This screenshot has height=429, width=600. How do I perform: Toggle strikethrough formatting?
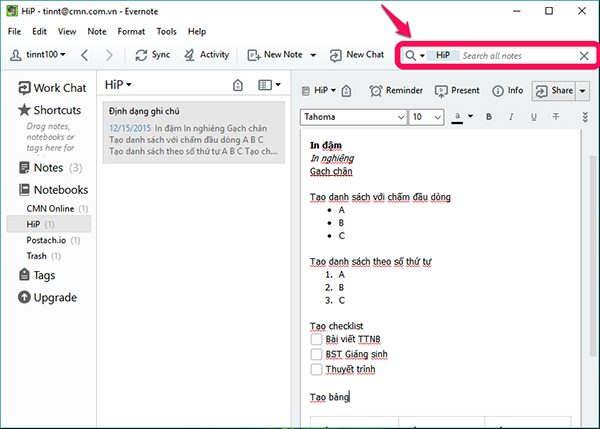coord(556,117)
